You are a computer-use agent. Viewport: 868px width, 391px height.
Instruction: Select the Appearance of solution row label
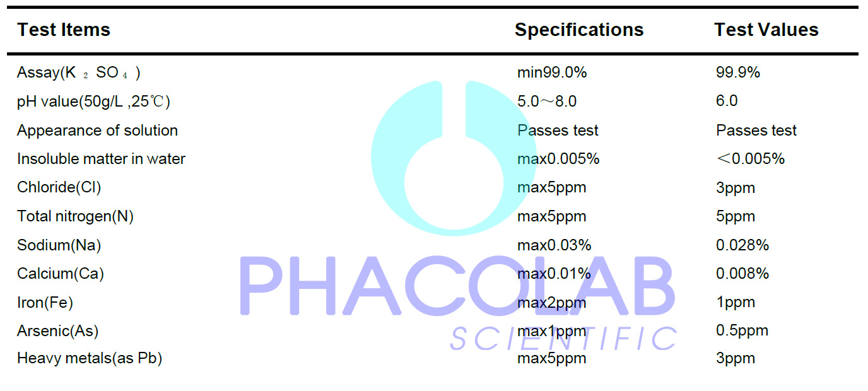pyautogui.click(x=97, y=131)
